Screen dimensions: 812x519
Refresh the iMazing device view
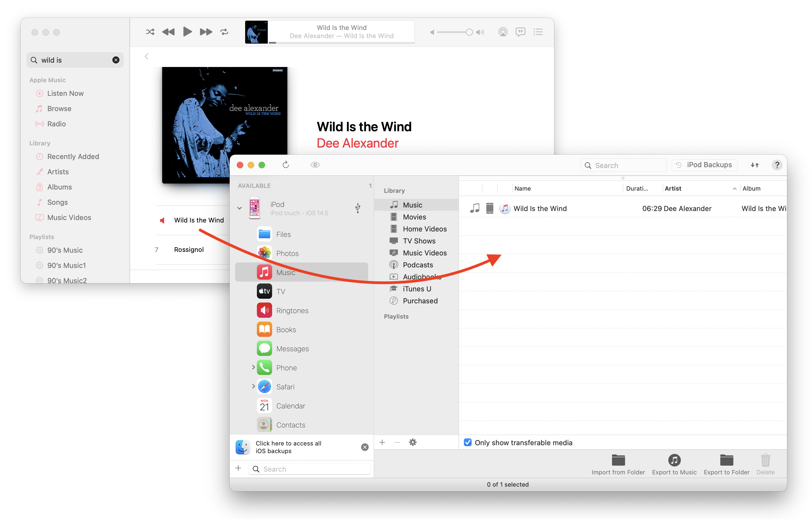pyautogui.click(x=286, y=165)
